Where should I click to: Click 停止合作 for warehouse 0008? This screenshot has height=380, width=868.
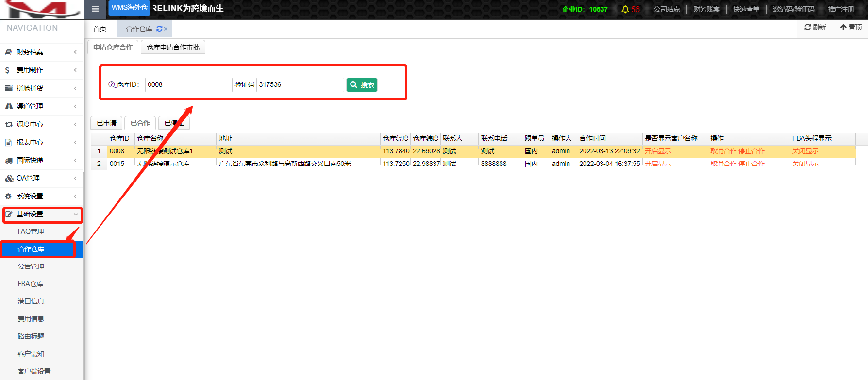tap(751, 151)
